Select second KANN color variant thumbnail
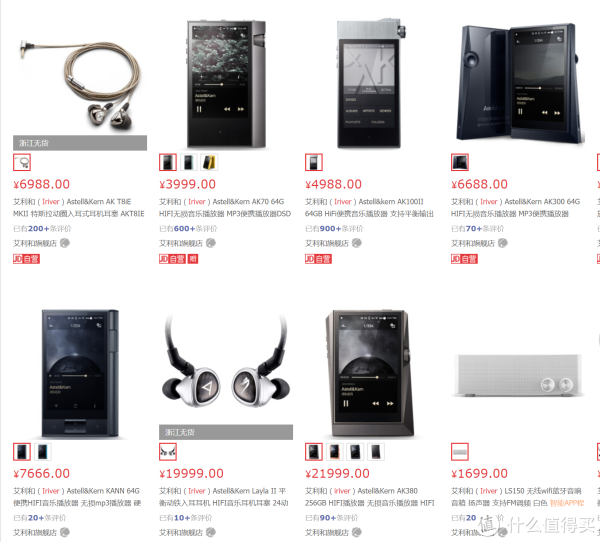The width and height of the screenshot is (600, 542). tap(42, 452)
